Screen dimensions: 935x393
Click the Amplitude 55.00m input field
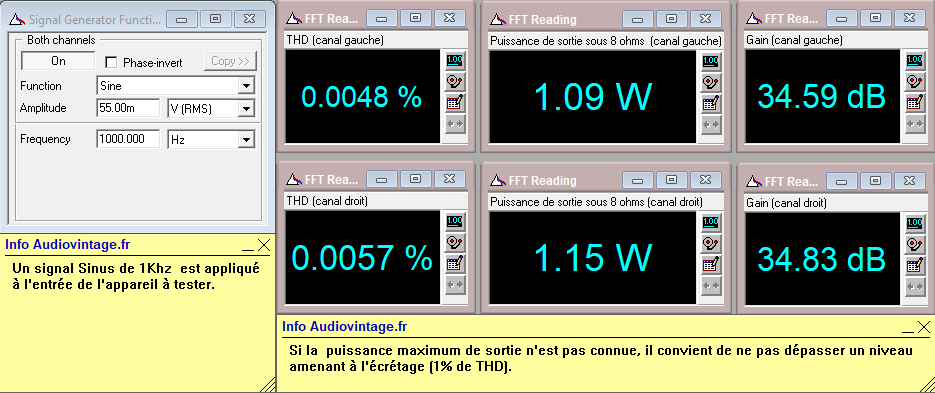[x=128, y=109]
